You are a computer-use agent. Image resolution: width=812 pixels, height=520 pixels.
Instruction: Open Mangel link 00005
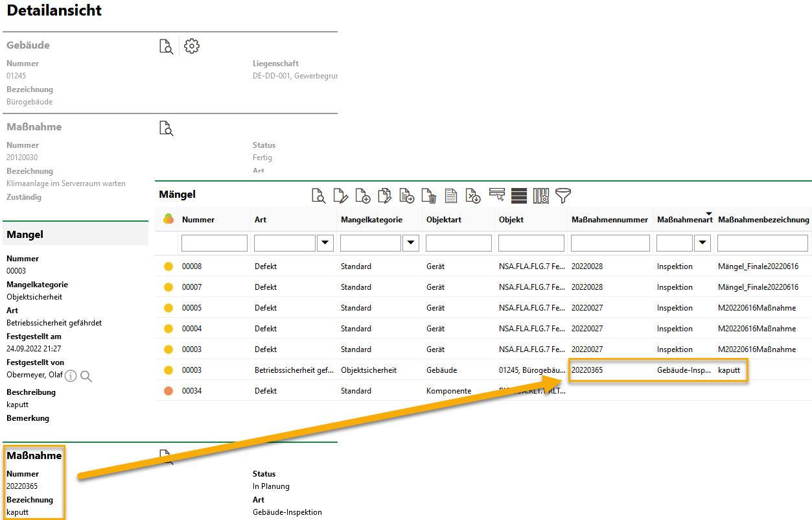pyautogui.click(x=192, y=308)
